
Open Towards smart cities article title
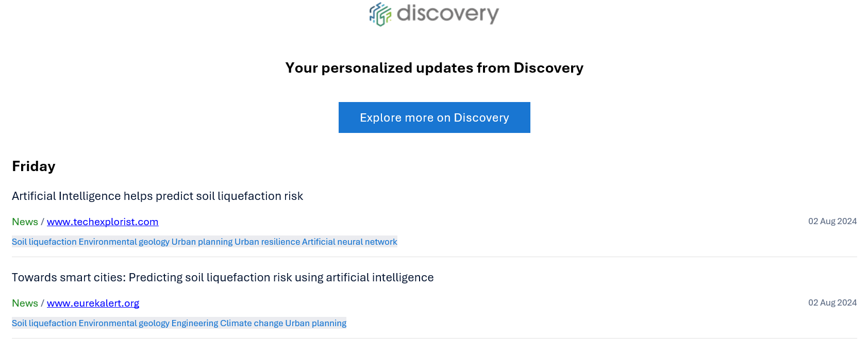(x=223, y=277)
